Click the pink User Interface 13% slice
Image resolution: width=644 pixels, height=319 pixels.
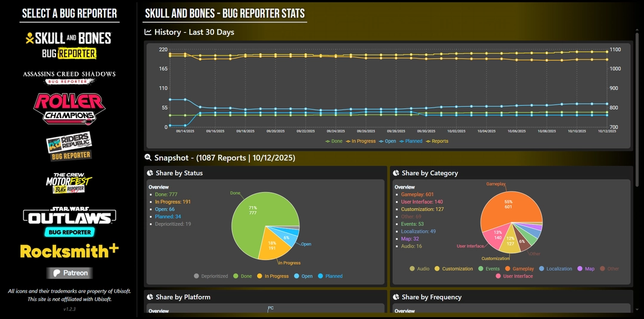click(x=496, y=236)
